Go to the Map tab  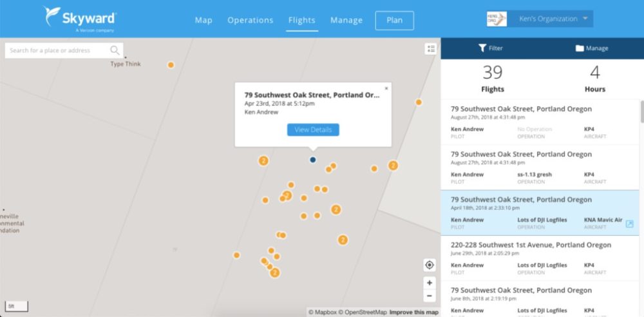coord(204,20)
